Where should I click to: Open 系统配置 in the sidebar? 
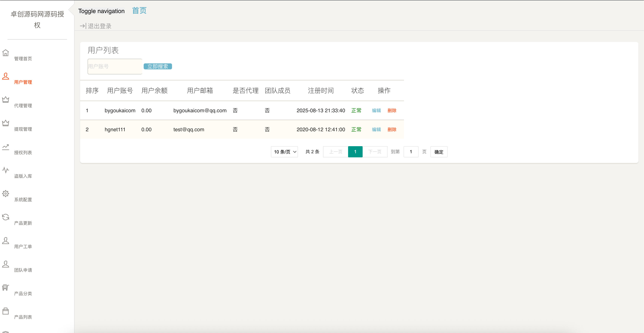click(23, 200)
